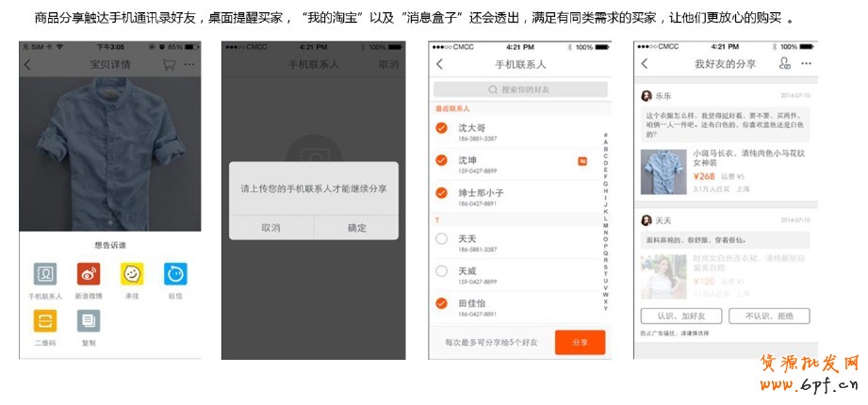Image resolution: width=868 pixels, height=405 pixels.
Task: Open add-friend icon in 我好友的分享 header
Action: 784,64
